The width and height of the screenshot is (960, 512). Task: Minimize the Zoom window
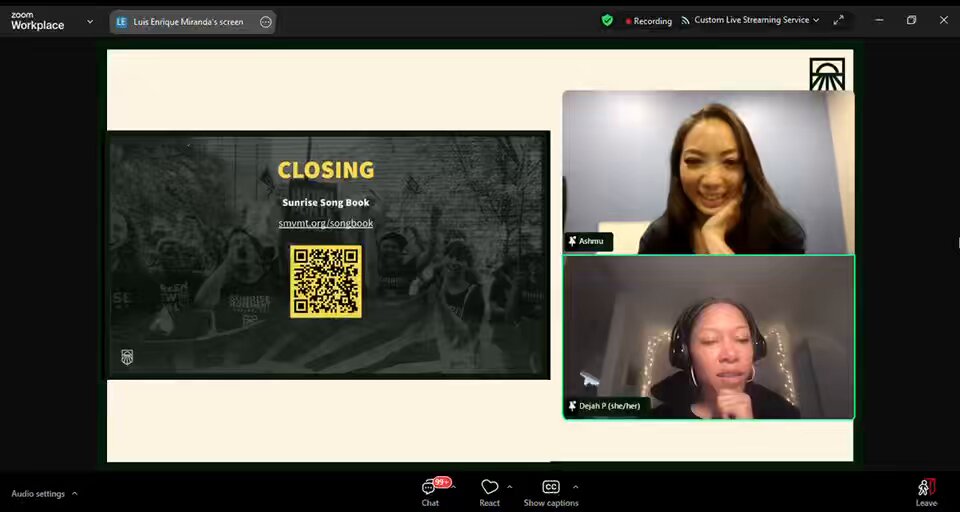point(879,20)
